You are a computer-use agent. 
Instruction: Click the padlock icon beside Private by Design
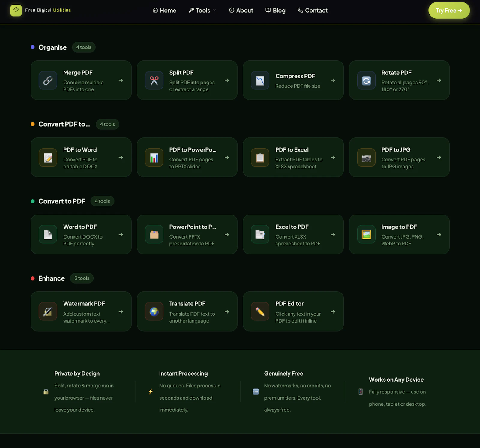[46, 392]
